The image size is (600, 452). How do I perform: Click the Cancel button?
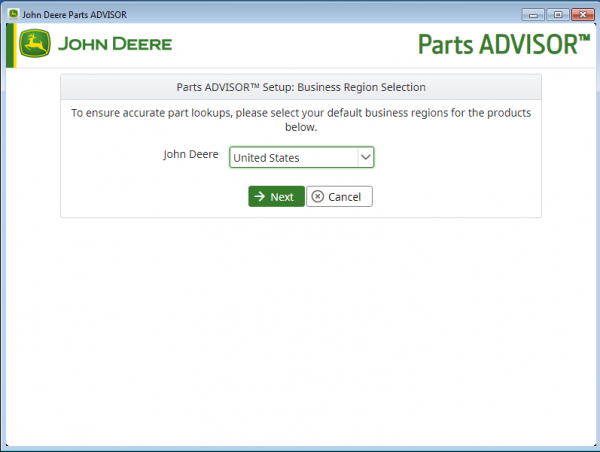click(x=339, y=197)
